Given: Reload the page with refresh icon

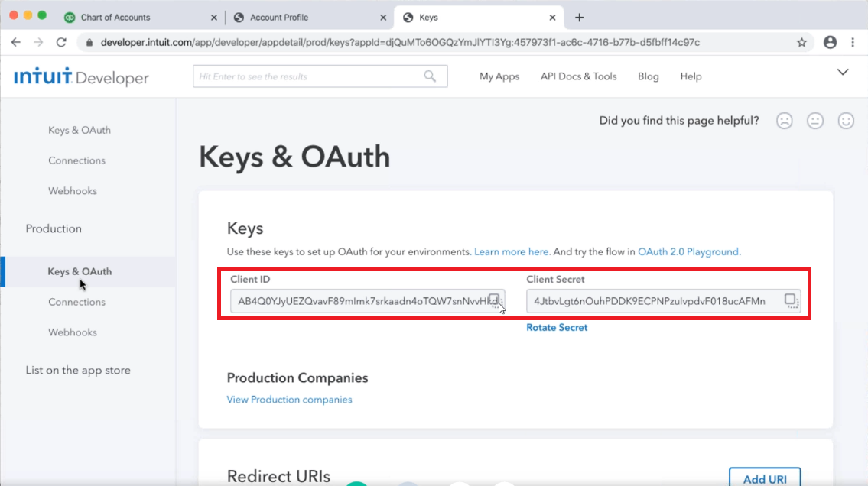Looking at the screenshot, I should pos(61,42).
